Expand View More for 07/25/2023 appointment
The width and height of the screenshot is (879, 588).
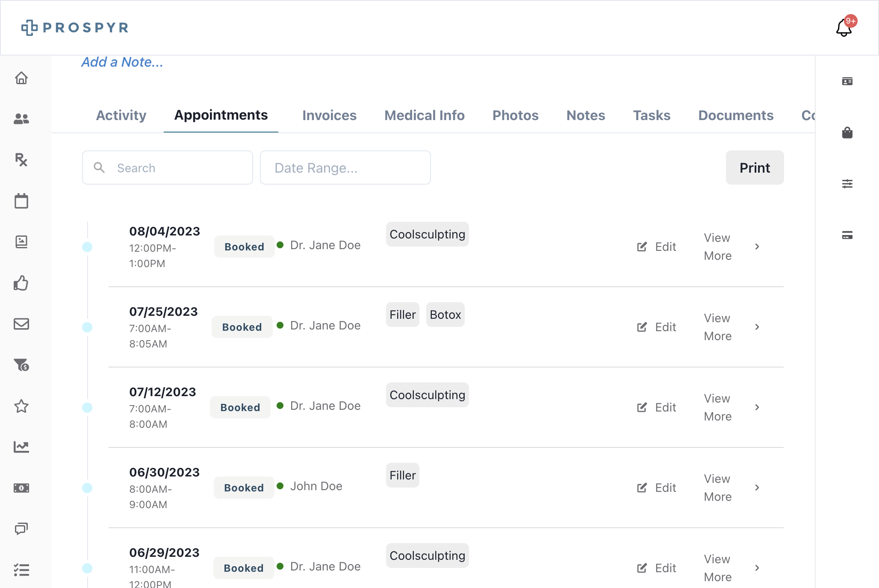pyautogui.click(x=732, y=327)
